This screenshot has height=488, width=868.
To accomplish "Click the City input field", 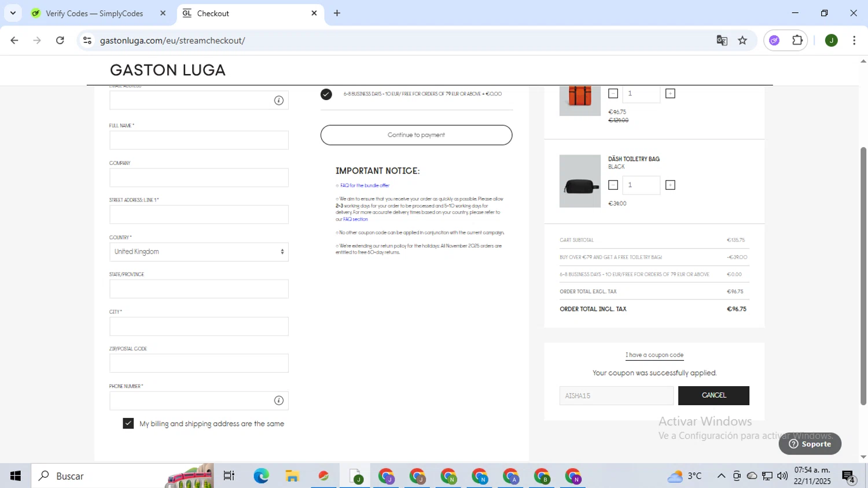I will tap(199, 326).
